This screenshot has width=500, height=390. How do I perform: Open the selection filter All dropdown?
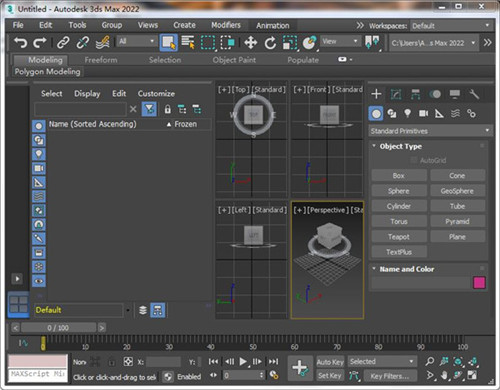[137, 41]
